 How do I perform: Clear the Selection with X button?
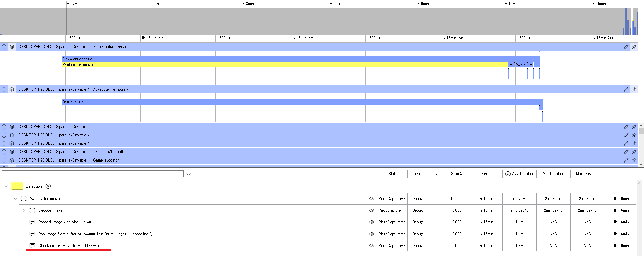tap(48, 186)
